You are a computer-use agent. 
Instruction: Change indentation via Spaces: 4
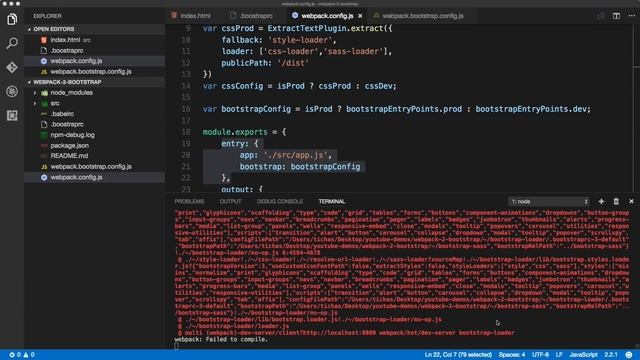[x=512, y=355]
